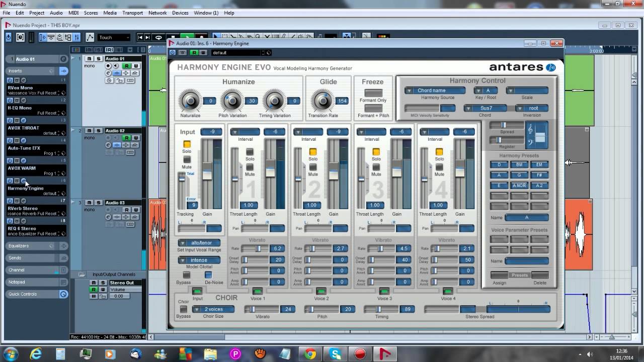This screenshot has height=362, width=644.
Task: Open editor 'e' icon for Harmony Engine insert
Action: click(x=23, y=180)
